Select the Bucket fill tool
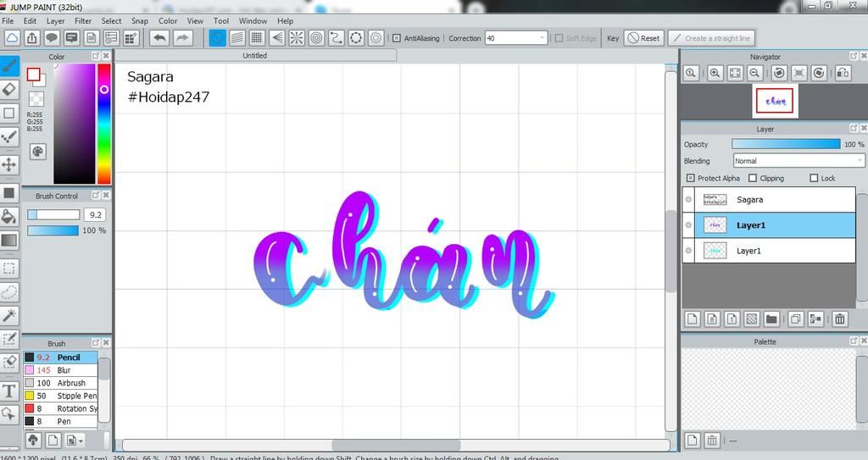 tap(9, 216)
